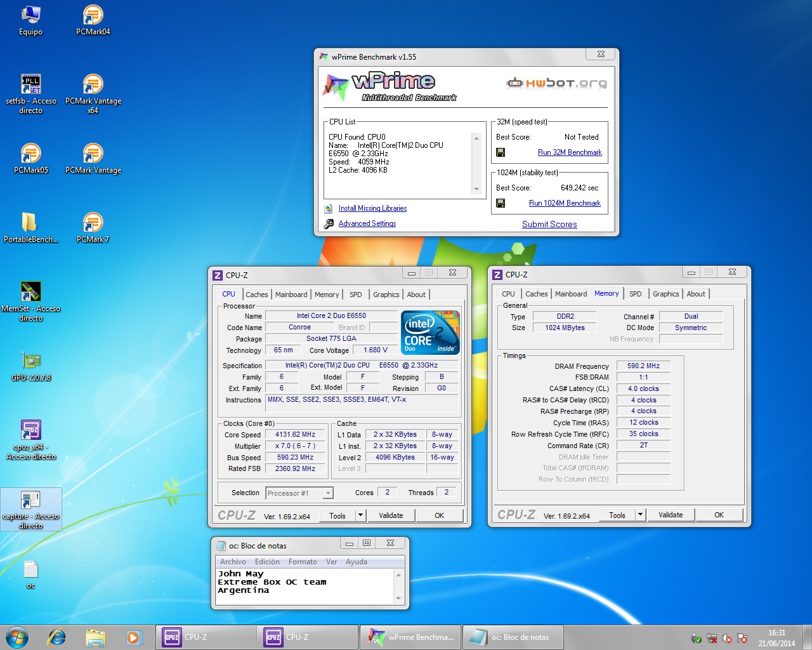Click the Run 32M Benchmark link
Screen dimensions: 812x650
pos(570,152)
